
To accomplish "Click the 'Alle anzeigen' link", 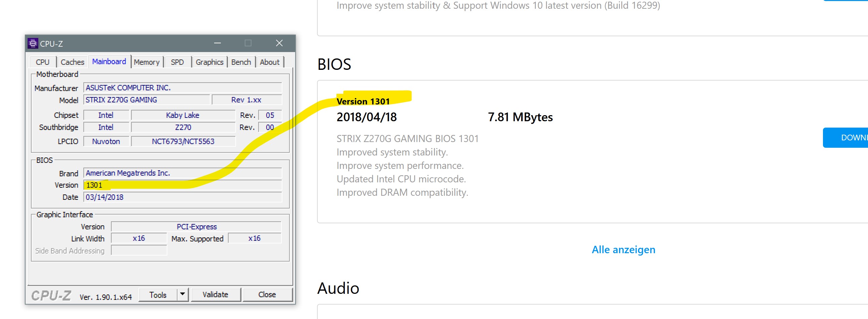I will tap(623, 250).
